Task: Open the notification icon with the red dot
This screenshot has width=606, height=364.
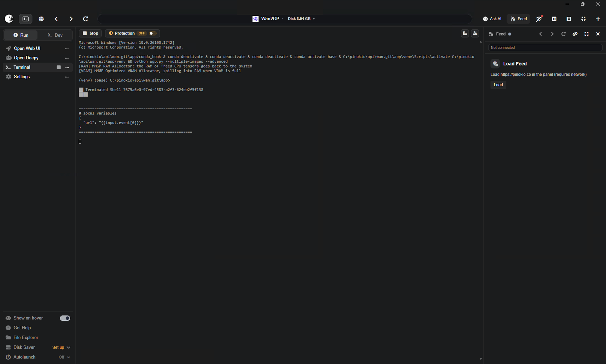Action: (539, 19)
